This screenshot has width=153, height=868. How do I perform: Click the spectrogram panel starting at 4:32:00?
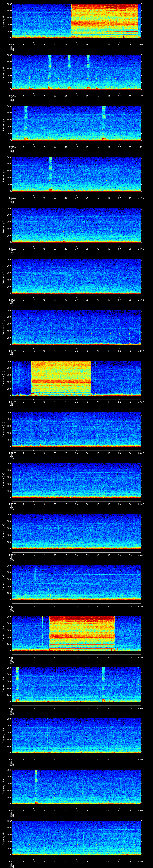tap(77, 174)
